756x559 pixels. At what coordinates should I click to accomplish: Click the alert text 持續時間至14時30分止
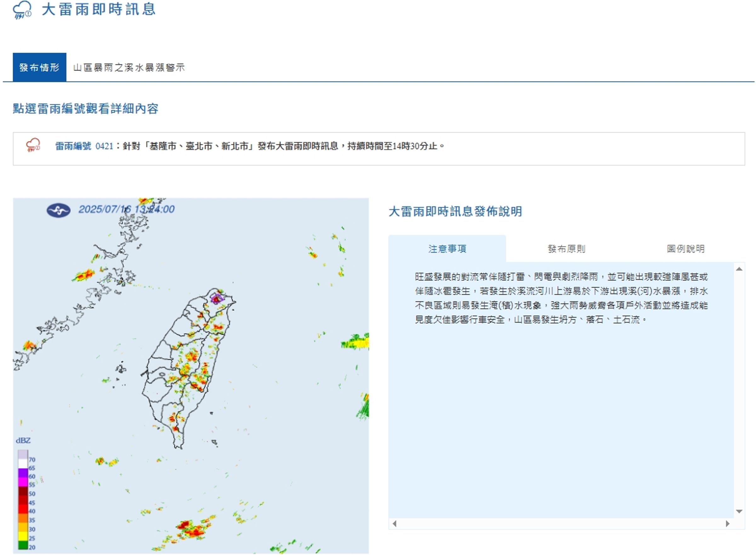coord(392,146)
